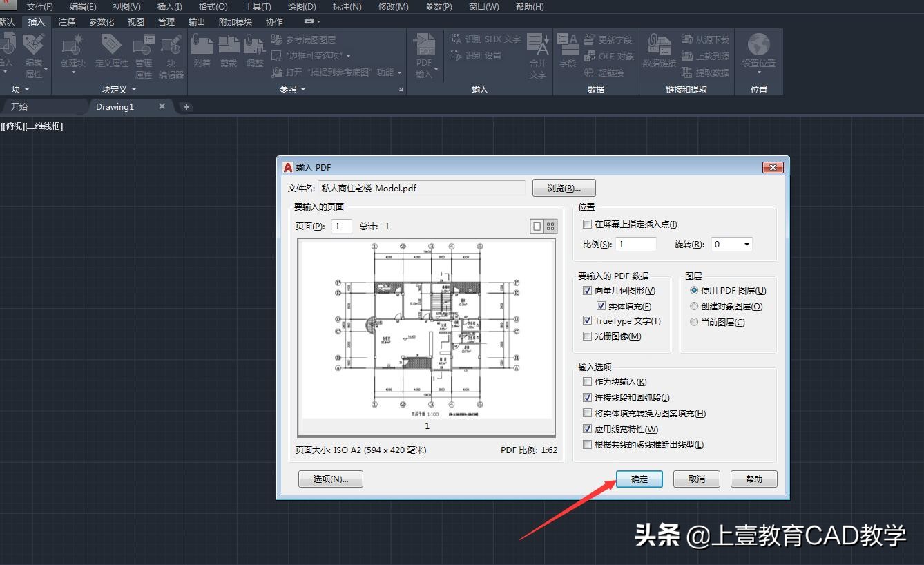Close the Drawing1 drawing tab
The image size is (924, 565).
(x=162, y=106)
